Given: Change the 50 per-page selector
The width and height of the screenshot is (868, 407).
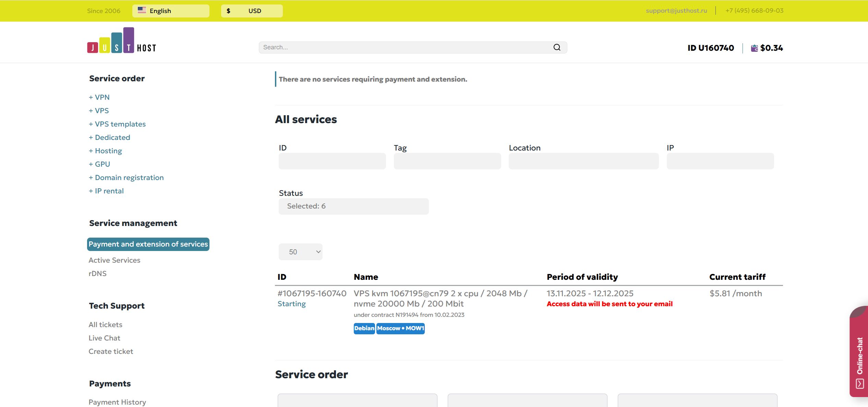Looking at the screenshot, I should tap(301, 252).
